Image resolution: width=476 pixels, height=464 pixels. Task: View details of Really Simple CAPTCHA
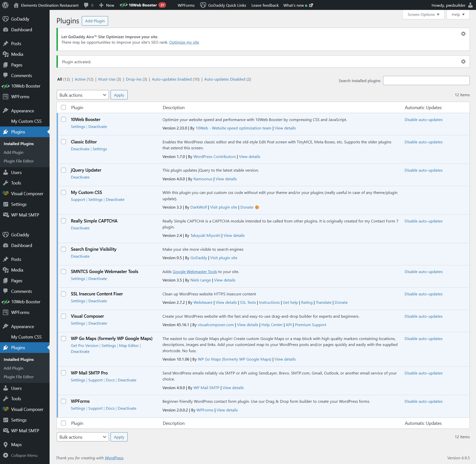pos(234,235)
